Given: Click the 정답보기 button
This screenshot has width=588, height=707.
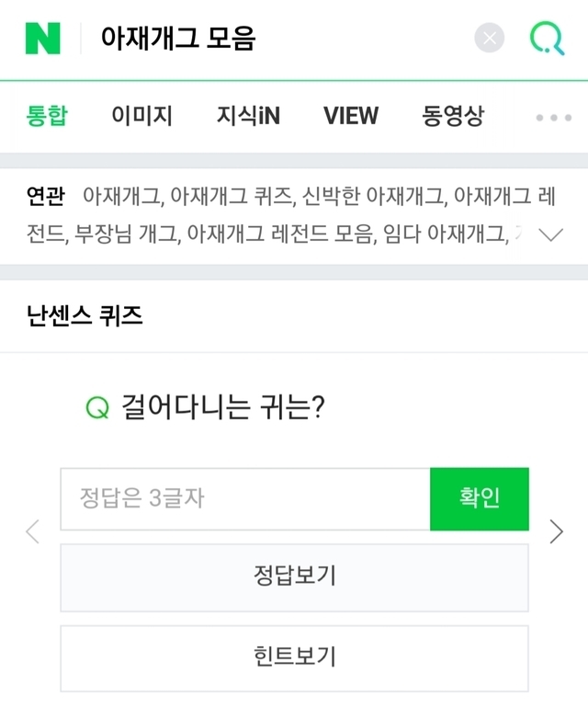Looking at the screenshot, I should [x=294, y=576].
